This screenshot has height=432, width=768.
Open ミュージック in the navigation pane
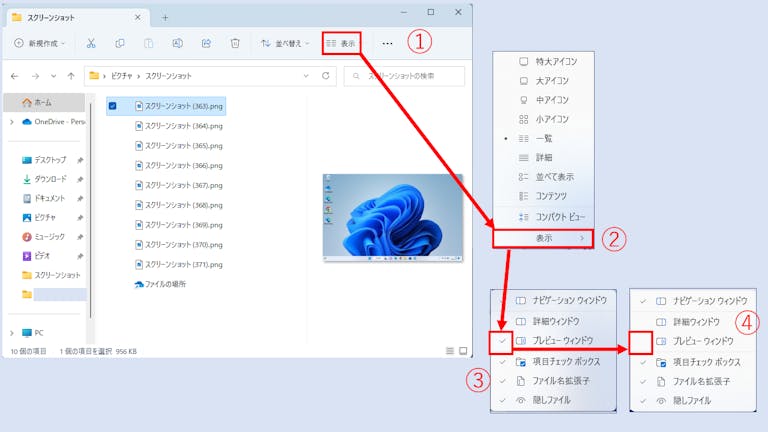43,237
